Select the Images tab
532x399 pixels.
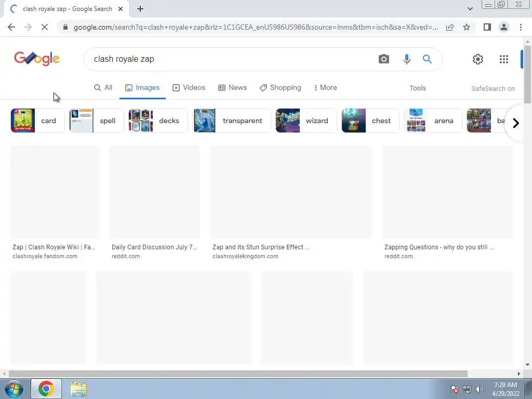coord(142,87)
